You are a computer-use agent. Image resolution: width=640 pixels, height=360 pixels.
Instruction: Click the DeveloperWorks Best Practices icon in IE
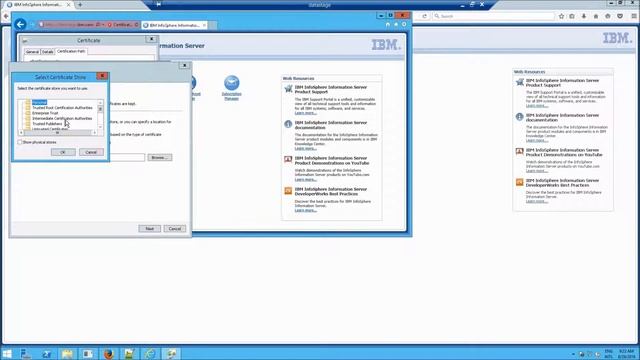pos(288,191)
